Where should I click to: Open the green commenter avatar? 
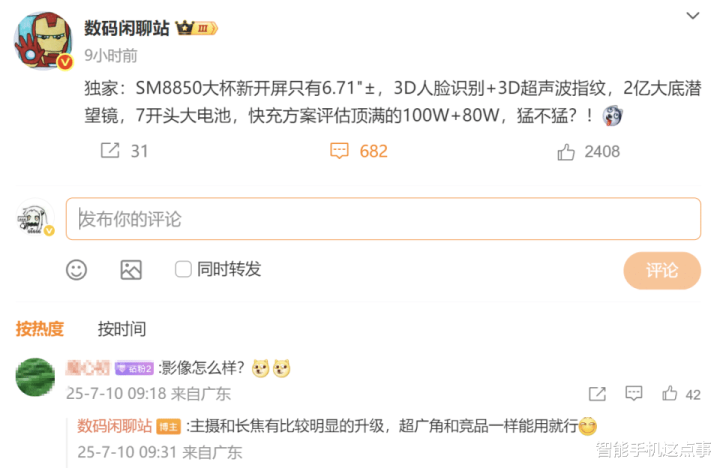click(35, 377)
